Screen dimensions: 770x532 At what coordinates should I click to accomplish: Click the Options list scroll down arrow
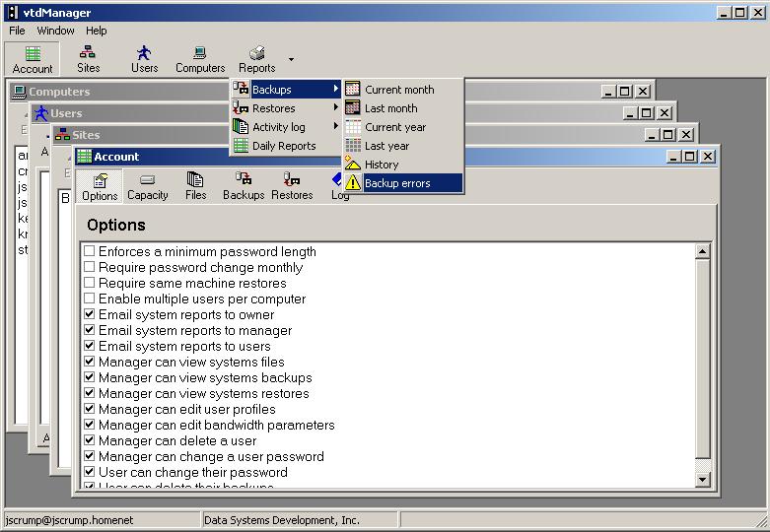(703, 479)
